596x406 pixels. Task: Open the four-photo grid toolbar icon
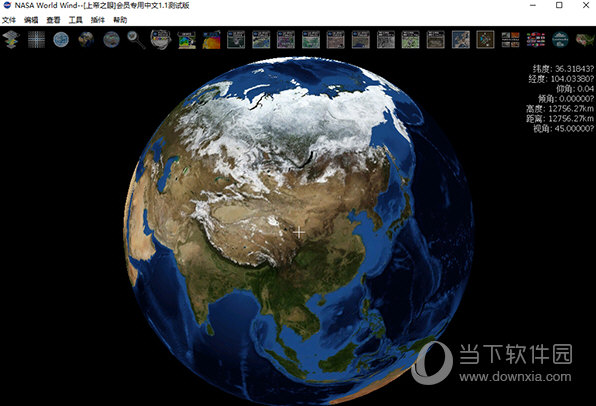(x=510, y=40)
